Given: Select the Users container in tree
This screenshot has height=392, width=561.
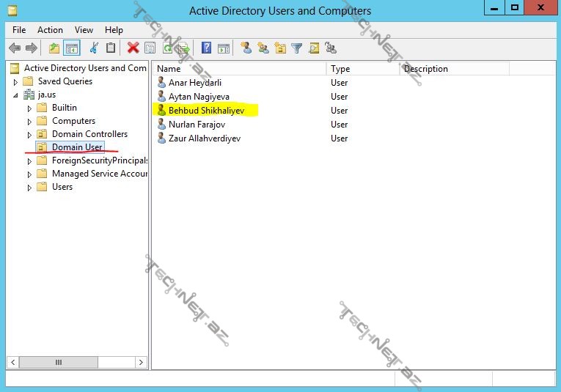Looking at the screenshot, I should pos(62,187).
